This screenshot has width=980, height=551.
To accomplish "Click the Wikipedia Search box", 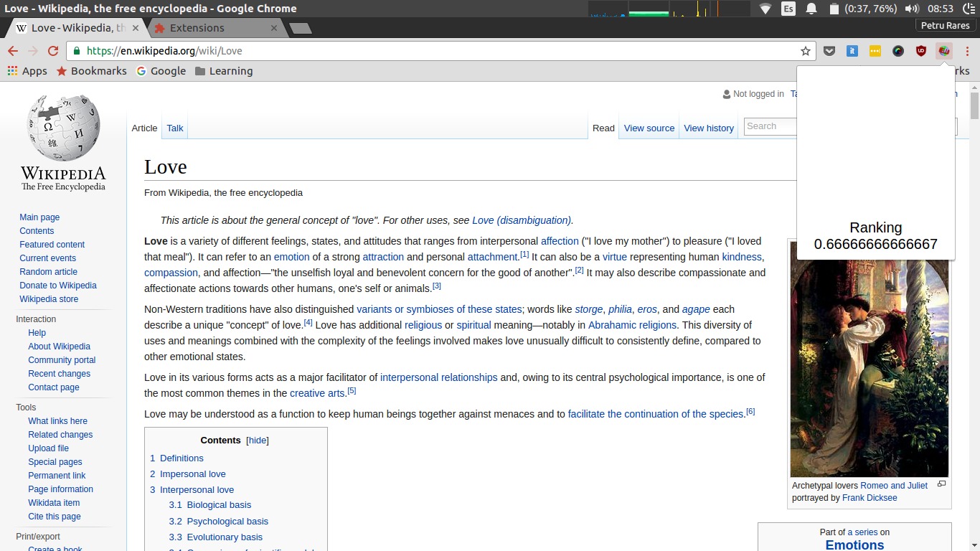I will point(771,126).
